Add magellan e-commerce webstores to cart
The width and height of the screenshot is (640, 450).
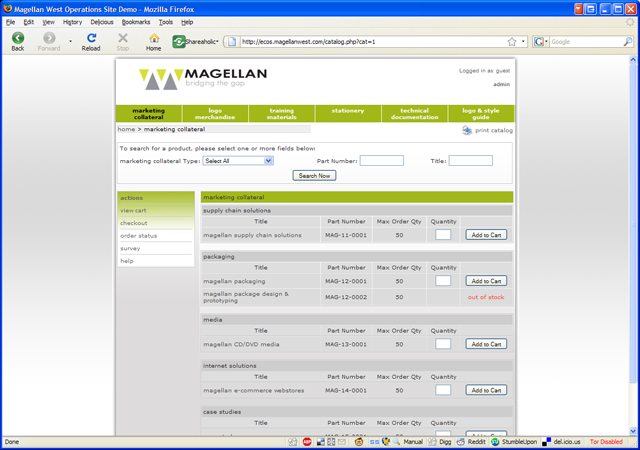pos(486,390)
